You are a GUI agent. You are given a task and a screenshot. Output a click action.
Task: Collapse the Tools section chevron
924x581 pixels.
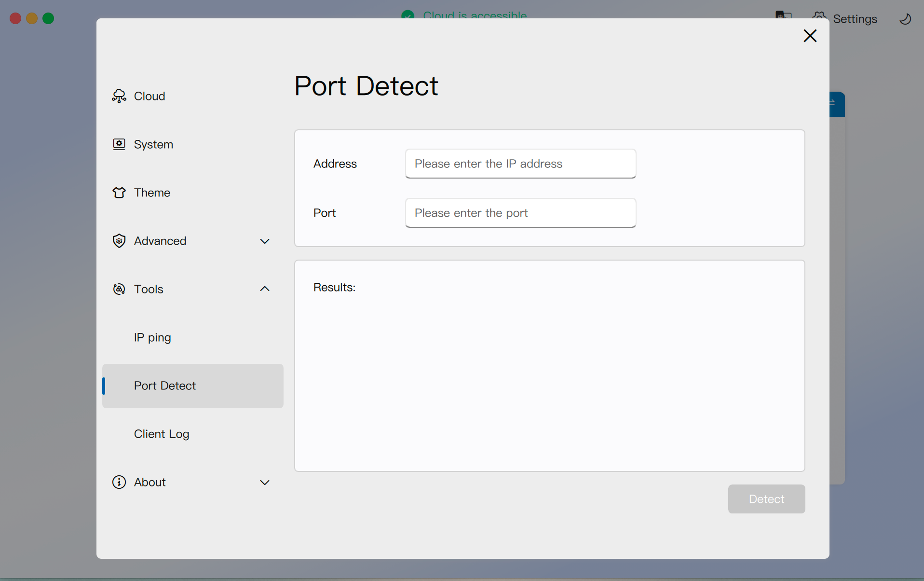coord(265,289)
